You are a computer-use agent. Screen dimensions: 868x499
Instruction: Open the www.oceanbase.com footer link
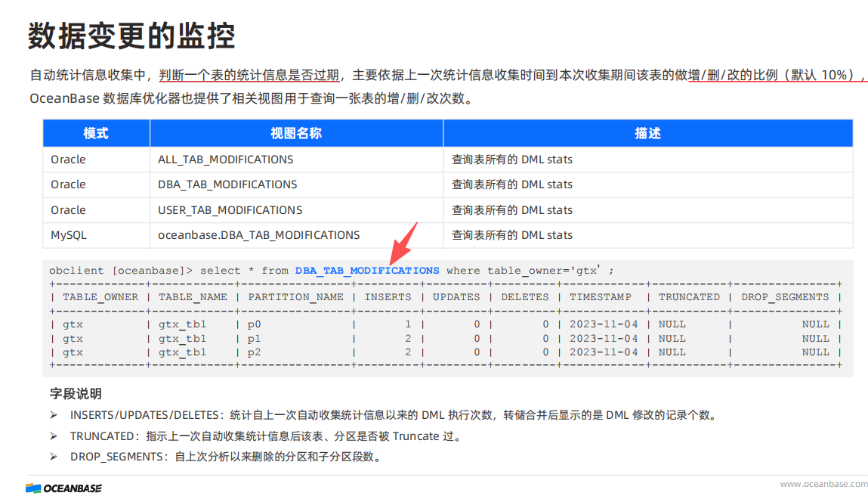823,484
